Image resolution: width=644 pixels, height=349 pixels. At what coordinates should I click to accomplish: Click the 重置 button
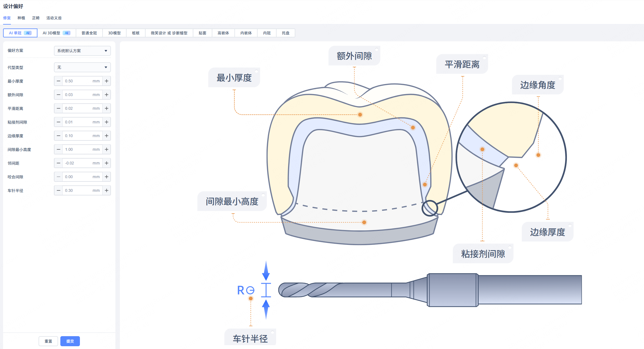pos(48,341)
